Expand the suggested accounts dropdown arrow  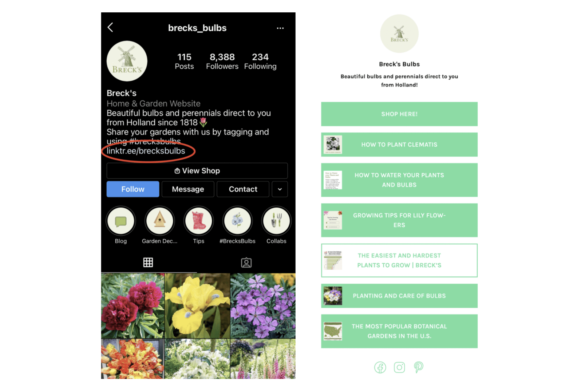[x=280, y=189]
